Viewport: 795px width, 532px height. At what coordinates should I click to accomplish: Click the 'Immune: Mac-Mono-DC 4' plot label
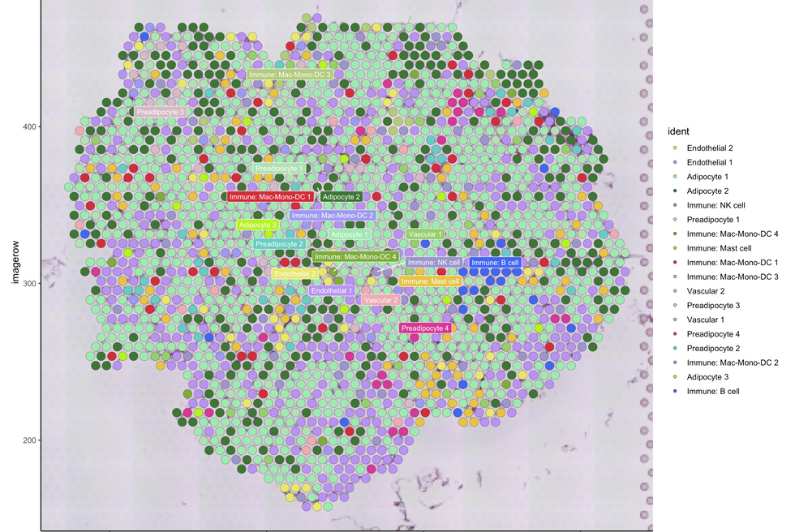click(355, 256)
